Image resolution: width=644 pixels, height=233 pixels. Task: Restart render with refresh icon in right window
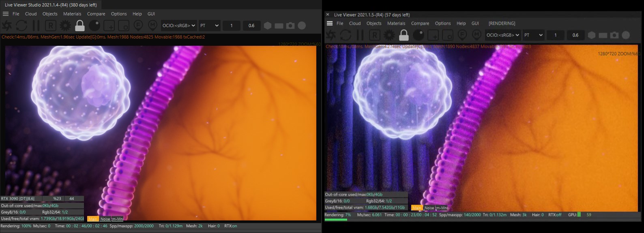[x=346, y=35]
